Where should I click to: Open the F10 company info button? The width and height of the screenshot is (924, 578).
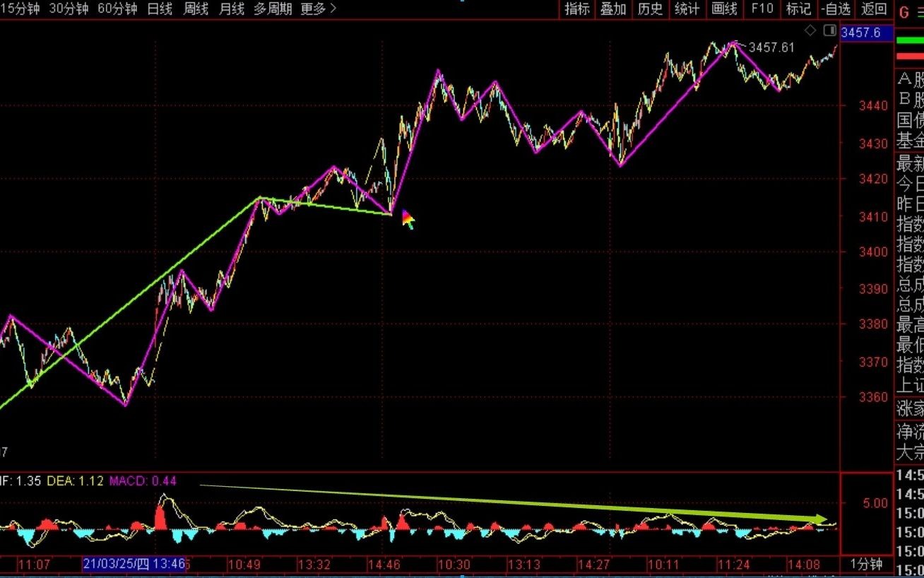tap(762, 9)
